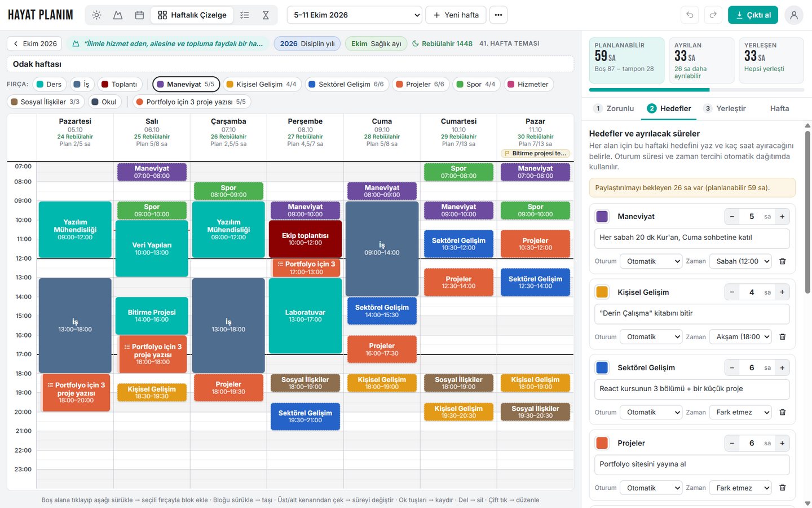Increase Maneviyat hours with plus icon
This screenshot has height=508, width=812.
point(782,217)
